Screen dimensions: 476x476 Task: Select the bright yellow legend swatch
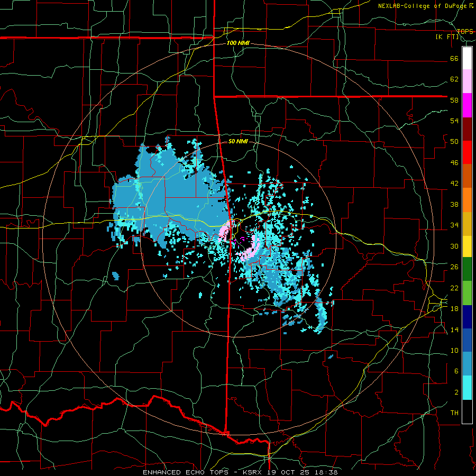[467, 246]
